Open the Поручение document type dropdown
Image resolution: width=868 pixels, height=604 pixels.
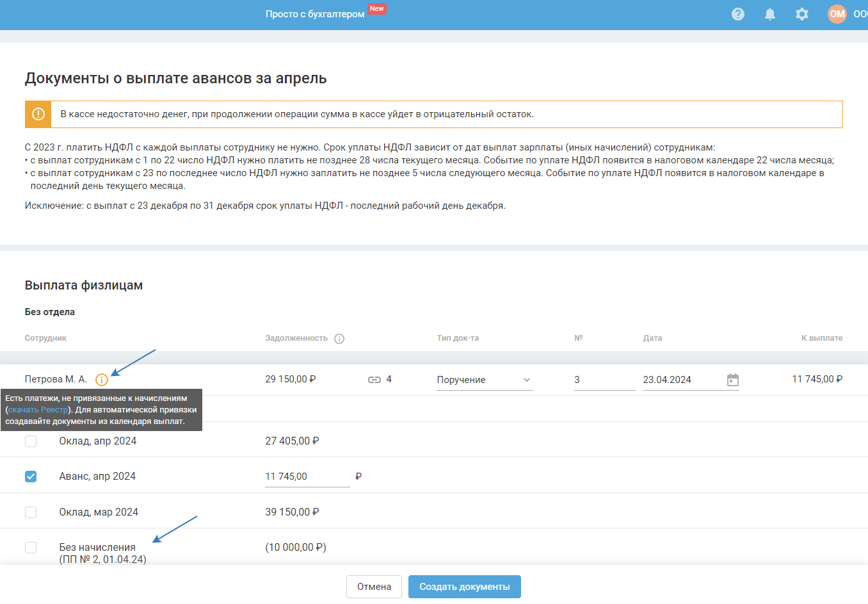(x=485, y=380)
